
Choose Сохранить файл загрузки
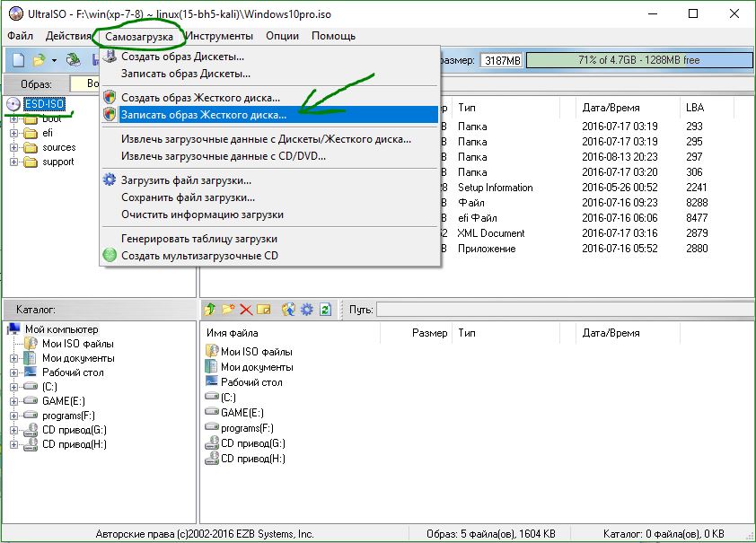click(270, 197)
